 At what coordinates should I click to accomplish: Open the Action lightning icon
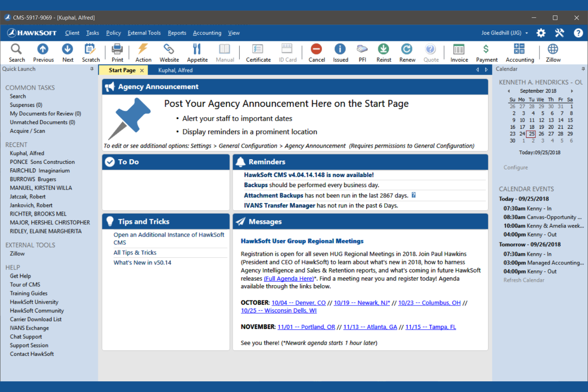click(143, 53)
